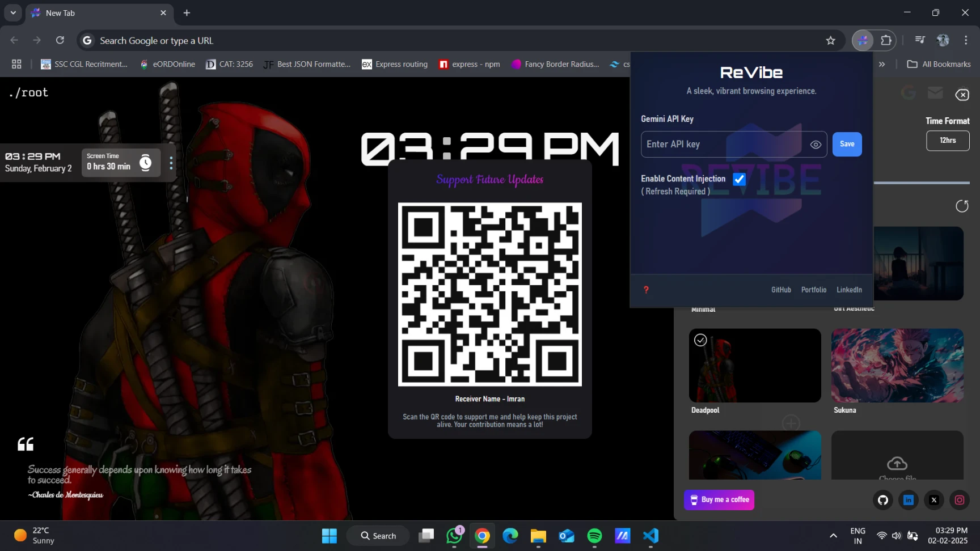Select the Deadpool wallpaper thumbnail
The width and height of the screenshot is (980, 551).
pos(755,366)
